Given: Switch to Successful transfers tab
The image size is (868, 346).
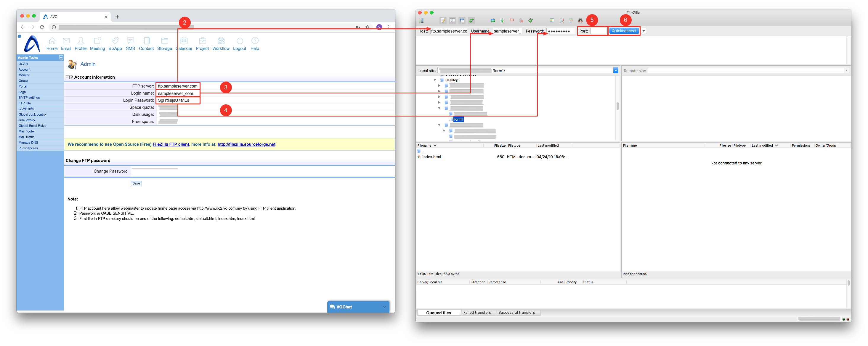Looking at the screenshot, I should [516, 312].
